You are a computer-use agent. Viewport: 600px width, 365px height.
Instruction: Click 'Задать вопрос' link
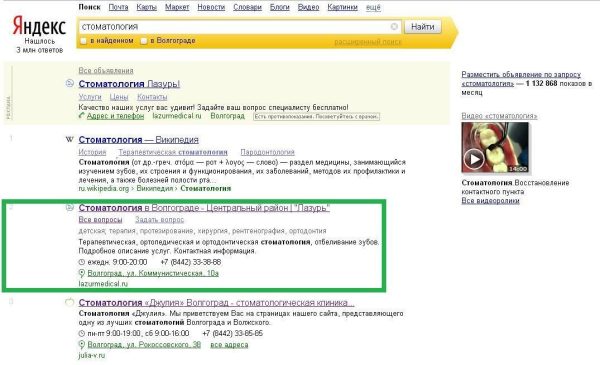pos(160,220)
